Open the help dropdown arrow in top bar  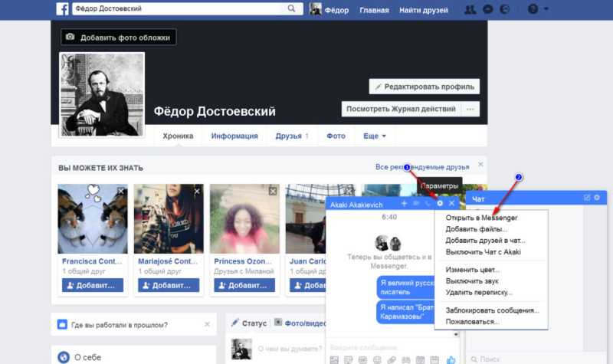[546, 8]
